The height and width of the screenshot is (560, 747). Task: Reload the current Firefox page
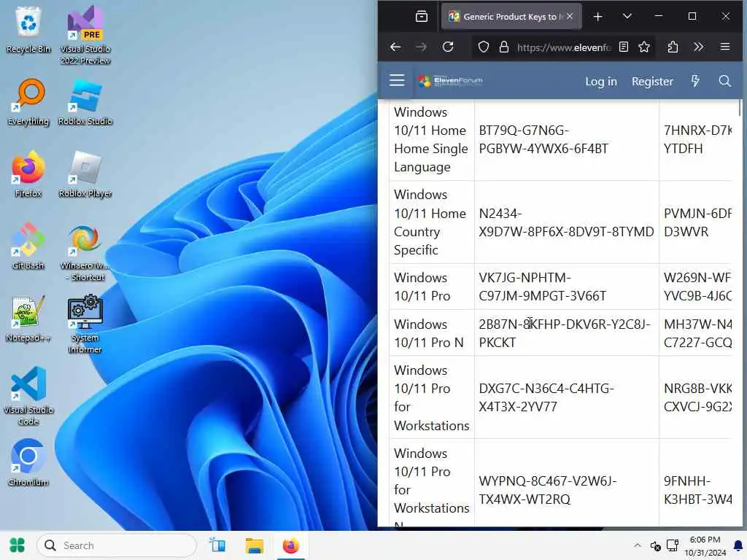coord(448,47)
